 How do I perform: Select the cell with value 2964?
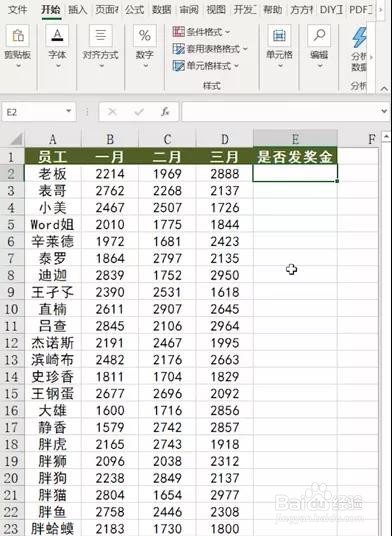click(225, 326)
